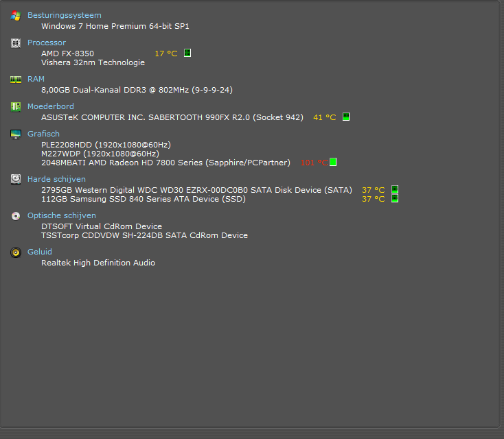
Task: Click the 17 °C processor temperature value
Action: (x=166, y=54)
